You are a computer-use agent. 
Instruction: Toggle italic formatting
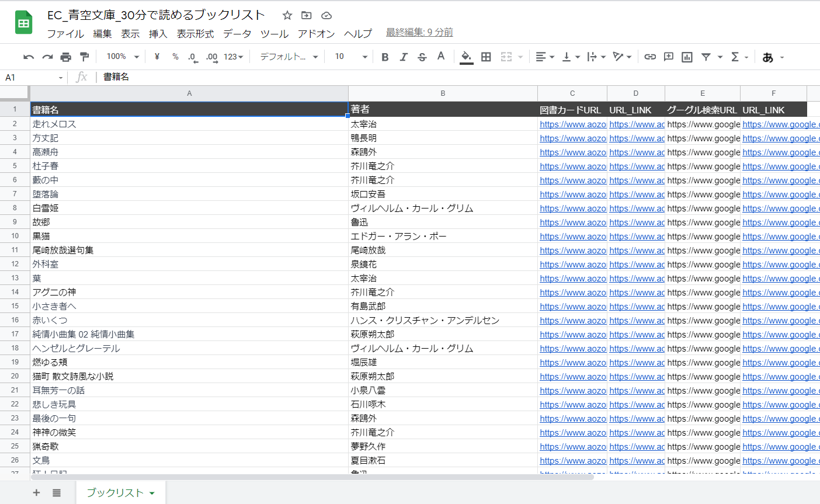[404, 57]
